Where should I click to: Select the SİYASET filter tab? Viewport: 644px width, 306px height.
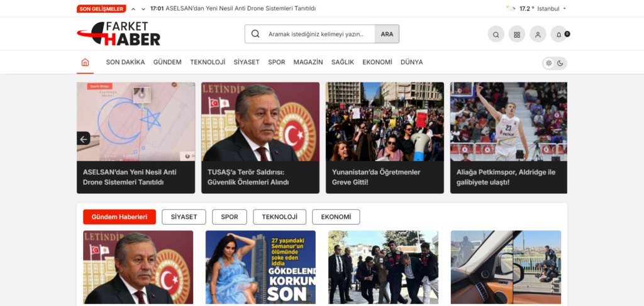click(x=184, y=217)
